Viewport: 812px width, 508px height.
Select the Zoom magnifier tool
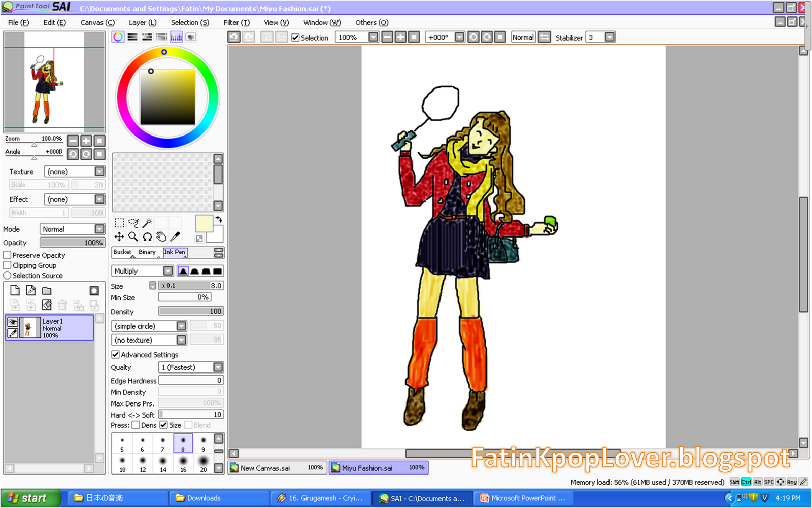click(133, 236)
